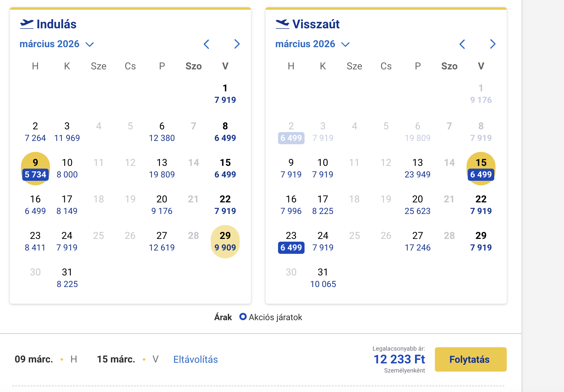Go to next month in Indulás calendar
The height and width of the screenshot is (392, 564).
click(237, 44)
